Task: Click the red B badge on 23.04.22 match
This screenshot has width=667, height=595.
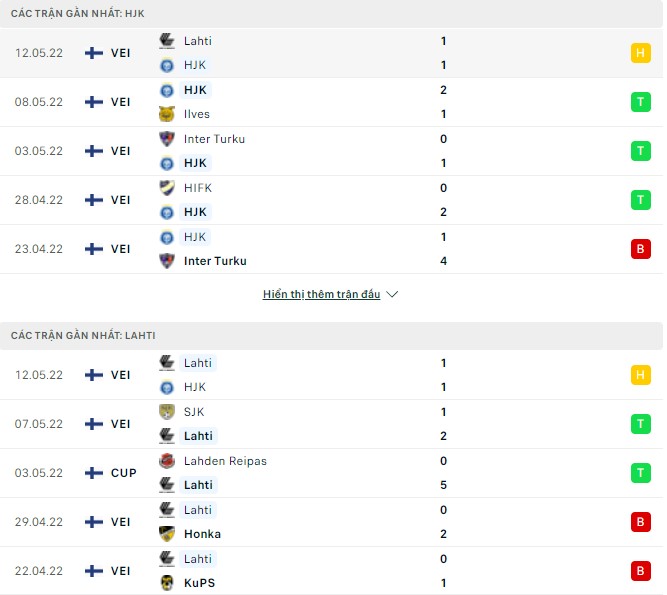Action: (x=640, y=249)
